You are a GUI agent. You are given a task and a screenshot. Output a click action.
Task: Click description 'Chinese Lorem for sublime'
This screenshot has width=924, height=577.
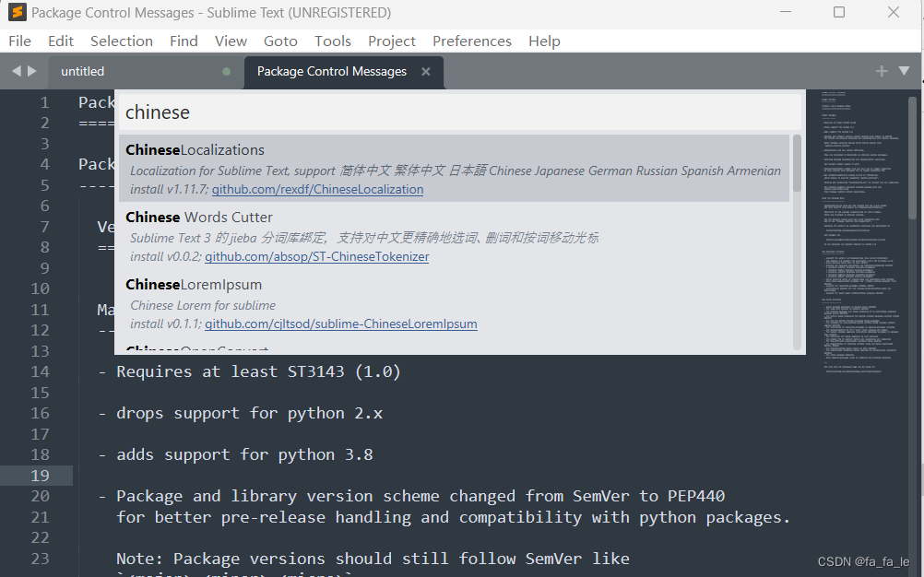(x=203, y=306)
